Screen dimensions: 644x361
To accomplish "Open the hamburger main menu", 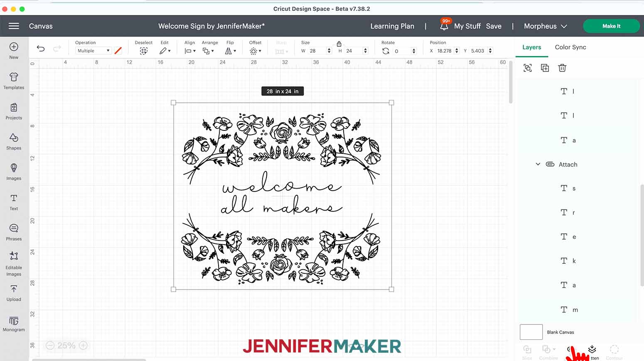I will pos(14,26).
